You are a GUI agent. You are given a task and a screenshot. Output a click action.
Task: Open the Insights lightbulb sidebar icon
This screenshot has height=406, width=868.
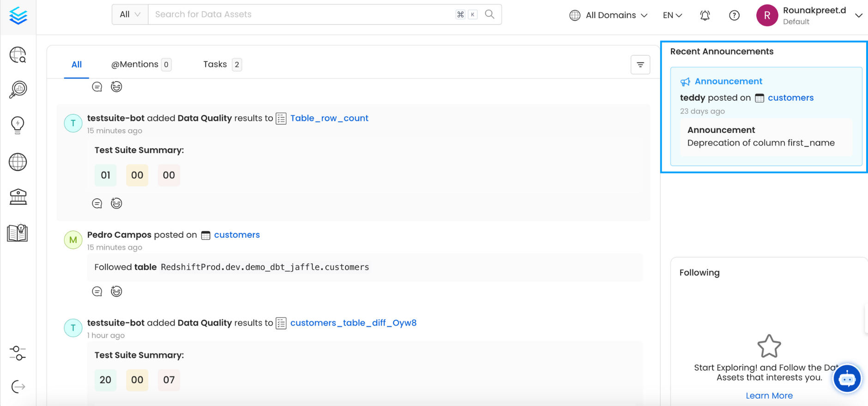18,125
